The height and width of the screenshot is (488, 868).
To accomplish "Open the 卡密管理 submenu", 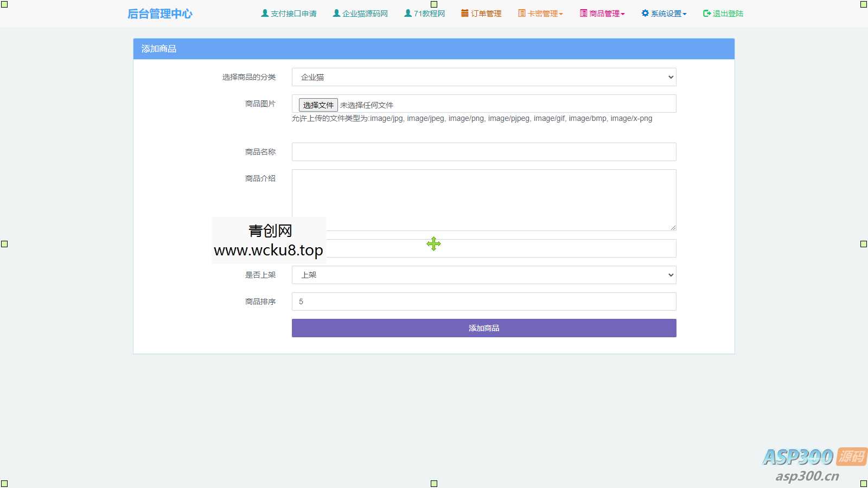I will 542,13.
